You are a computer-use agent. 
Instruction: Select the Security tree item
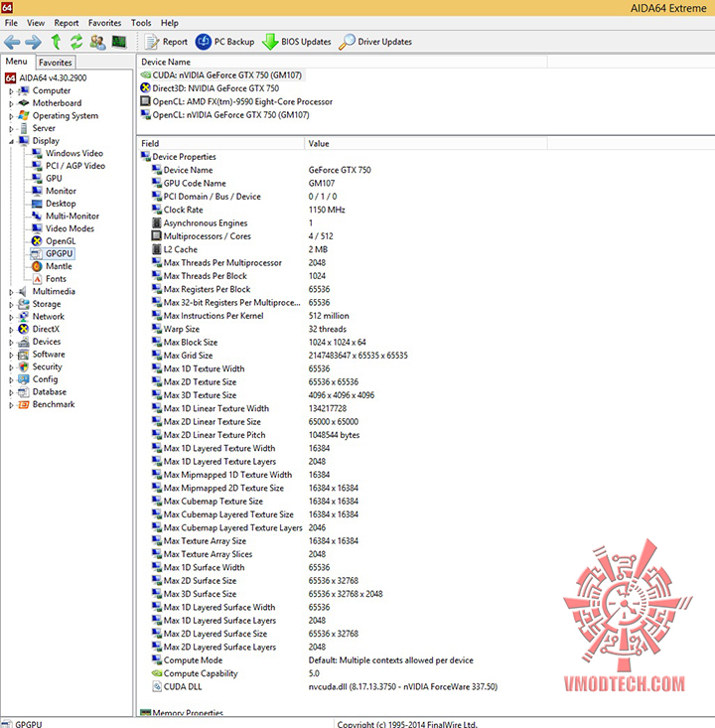[40, 366]
